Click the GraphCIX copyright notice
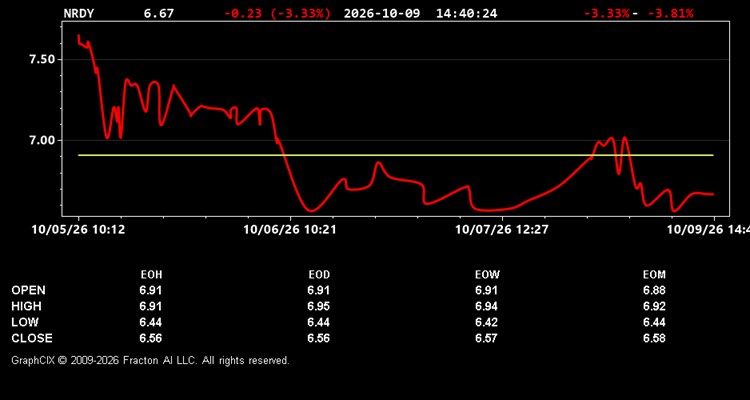 tap(150, 360)
